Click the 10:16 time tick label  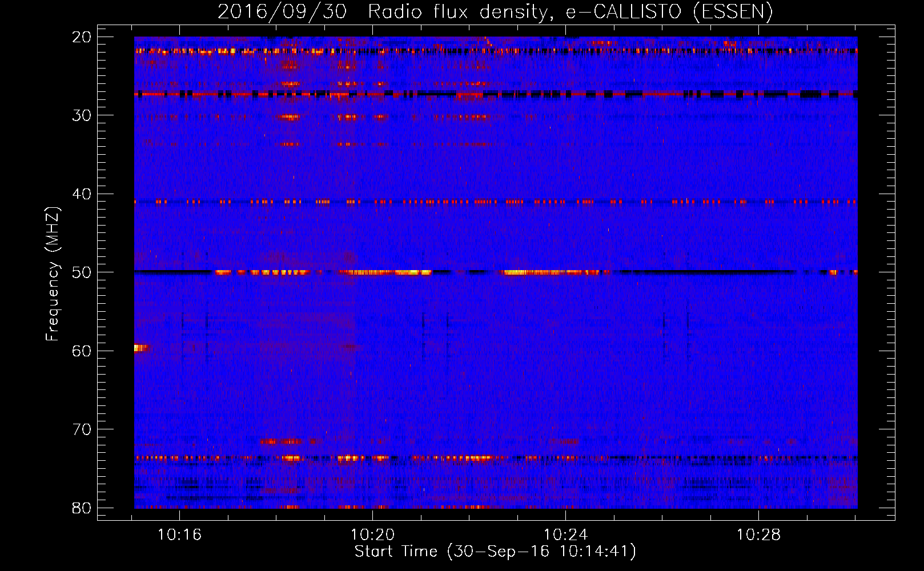[180, 535]
